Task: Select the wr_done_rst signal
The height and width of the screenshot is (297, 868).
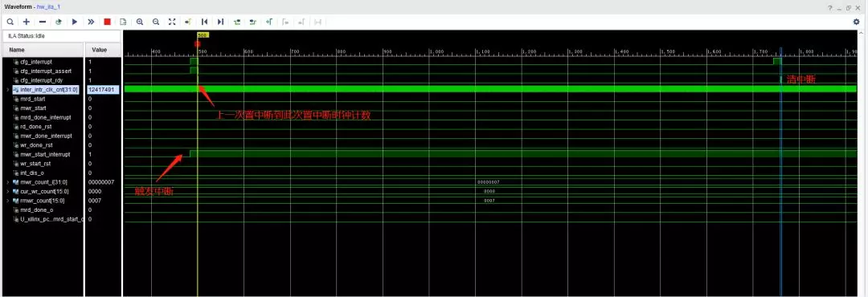Action: coord(36,145)
